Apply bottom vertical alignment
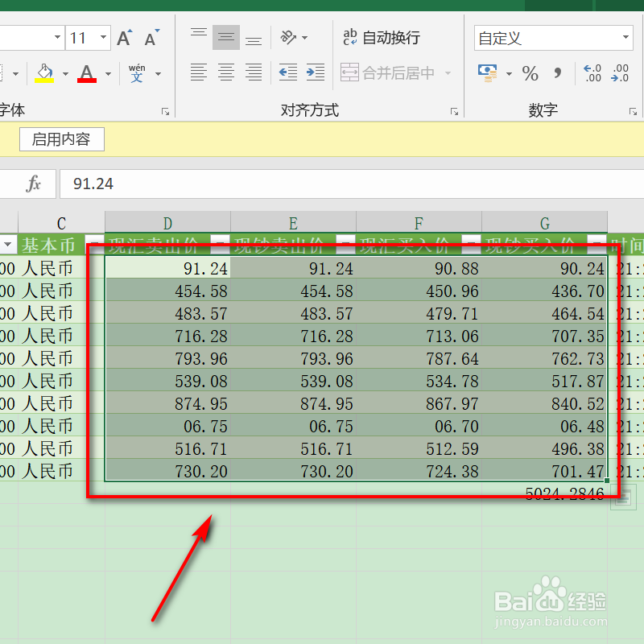Image resolution: width=644 pixels, height=644 pixels. click(x=254, y=37)
